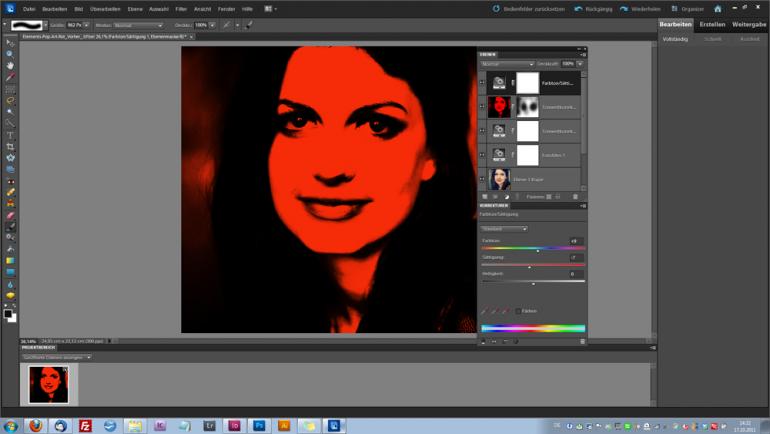
Task: Select the Paint Bucket tool
Action: point(10,249)
